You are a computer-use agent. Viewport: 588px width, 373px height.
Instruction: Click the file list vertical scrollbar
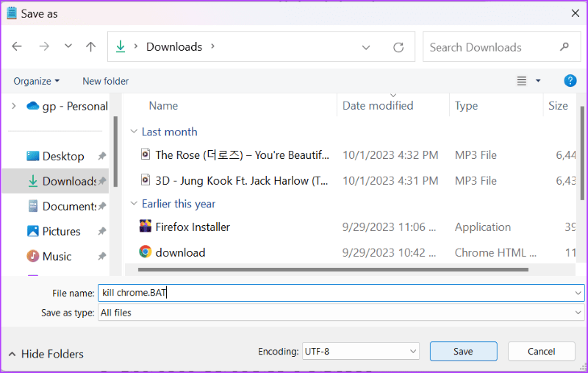(x=583, y=153)
